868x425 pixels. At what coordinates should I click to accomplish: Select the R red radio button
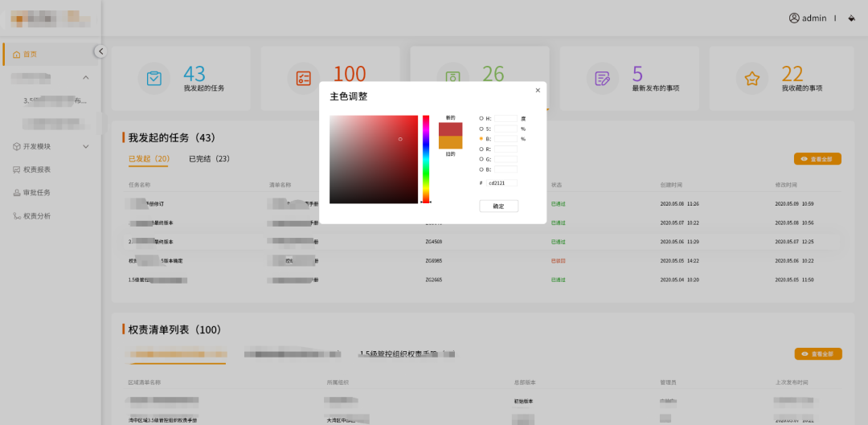point(481,149)
